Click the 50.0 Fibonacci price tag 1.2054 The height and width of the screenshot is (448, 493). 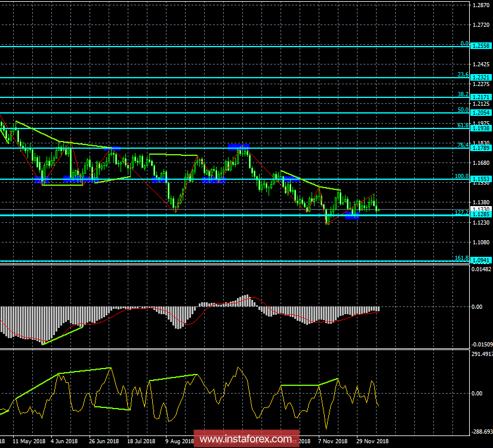click(x=480, y=113)
